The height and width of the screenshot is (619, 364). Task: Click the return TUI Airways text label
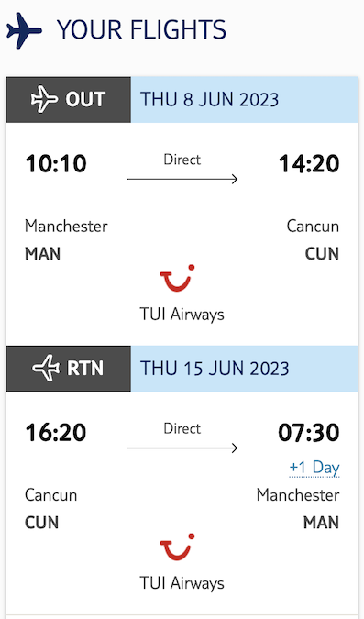[182, 583]
